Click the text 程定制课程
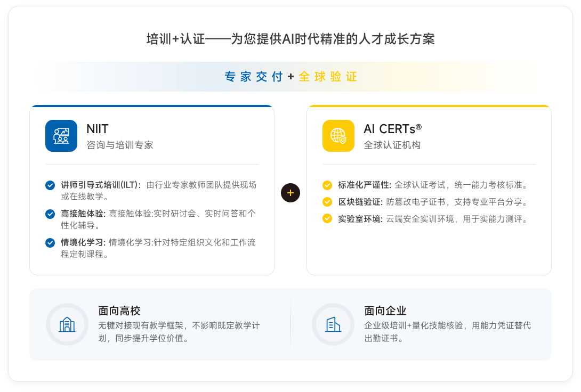Screen dimensions: 581x392 (85, 254)
